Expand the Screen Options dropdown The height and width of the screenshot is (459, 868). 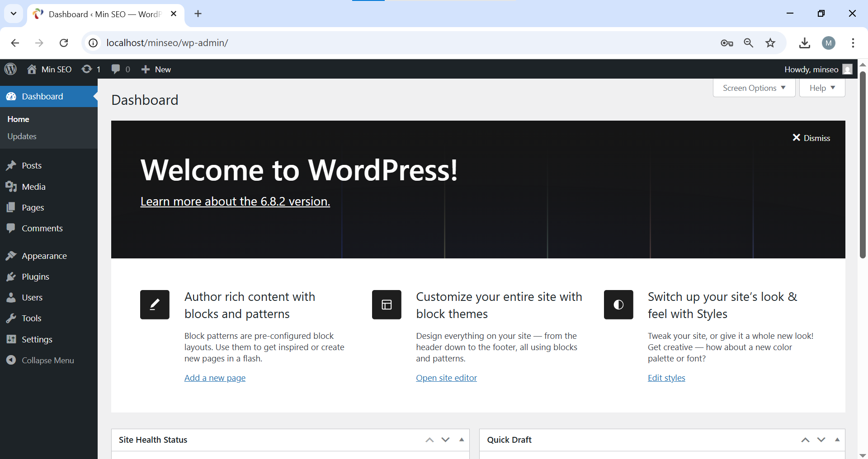point(754,88)
